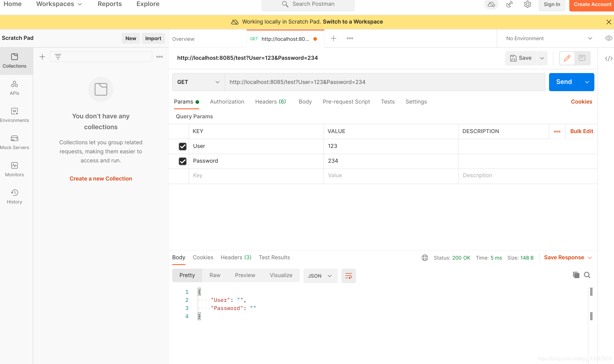Viewport: 614px width, 364px height.
Task: Open Bulk Edit for query params
Action: pyautogui.click(x=581, y=131)
